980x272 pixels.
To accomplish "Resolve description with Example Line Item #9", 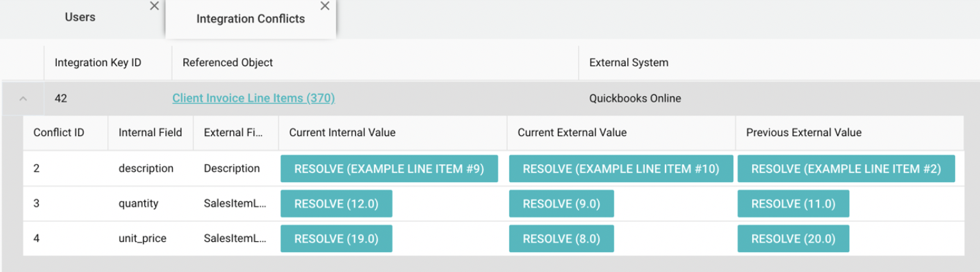I will (389, 169).
